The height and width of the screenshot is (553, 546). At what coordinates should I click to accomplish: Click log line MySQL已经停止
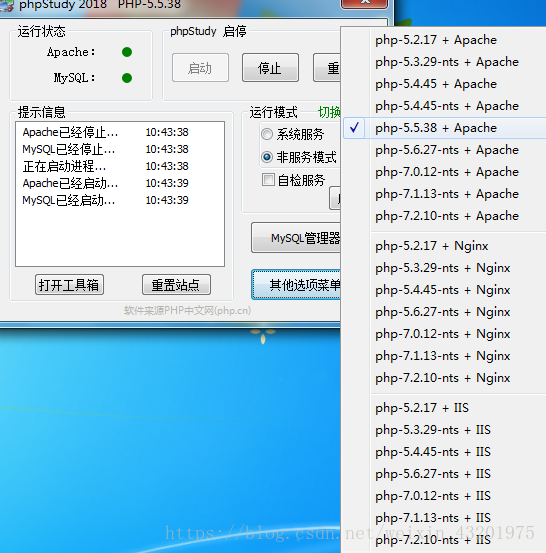(105, 149)
